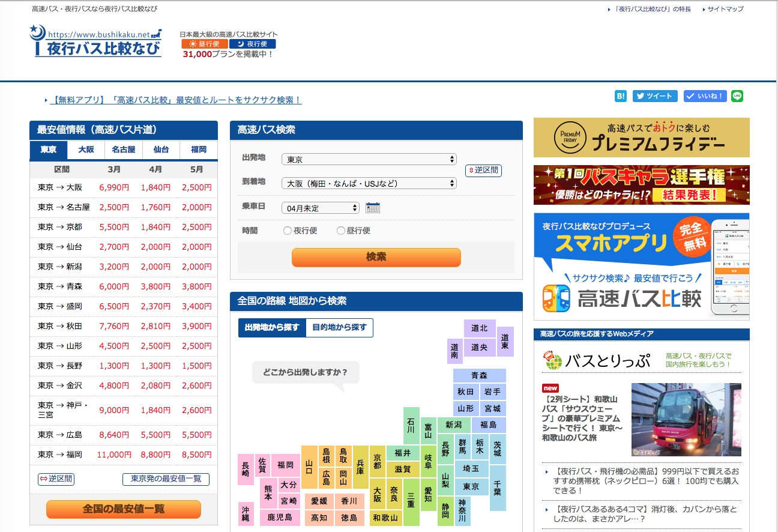
Task: Open the サイトマップ link
Action: click(x=725, y=9)
